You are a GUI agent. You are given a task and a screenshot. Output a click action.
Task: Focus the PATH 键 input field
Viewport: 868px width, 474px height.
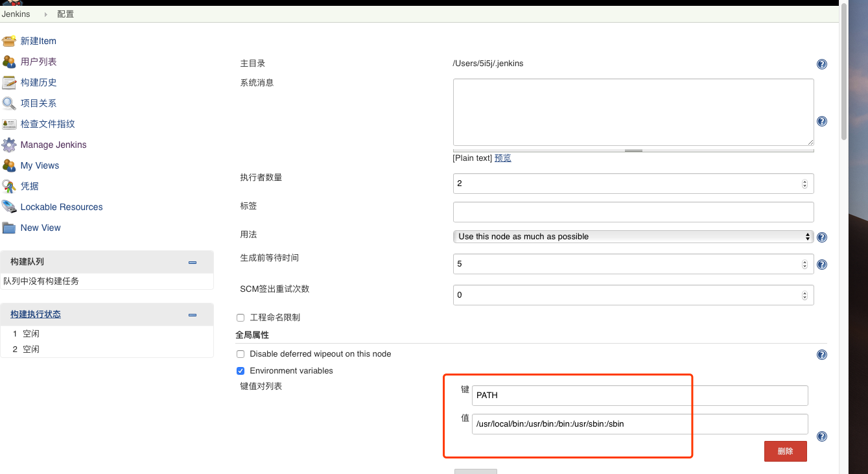640,395
